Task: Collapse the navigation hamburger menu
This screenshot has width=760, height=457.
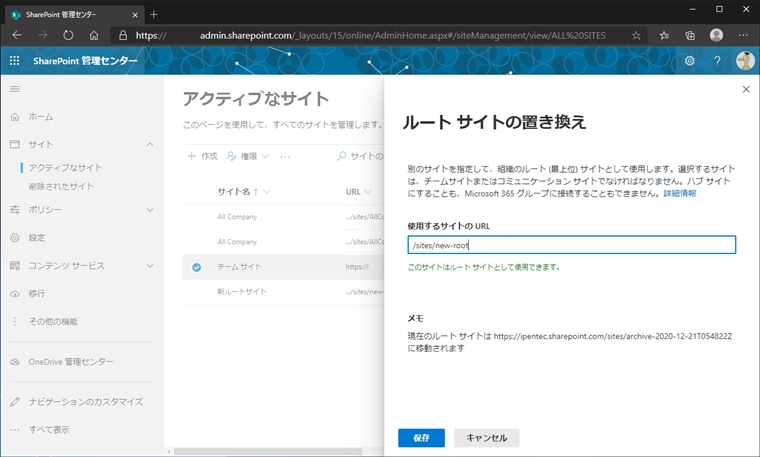Action: click(15, 89)
